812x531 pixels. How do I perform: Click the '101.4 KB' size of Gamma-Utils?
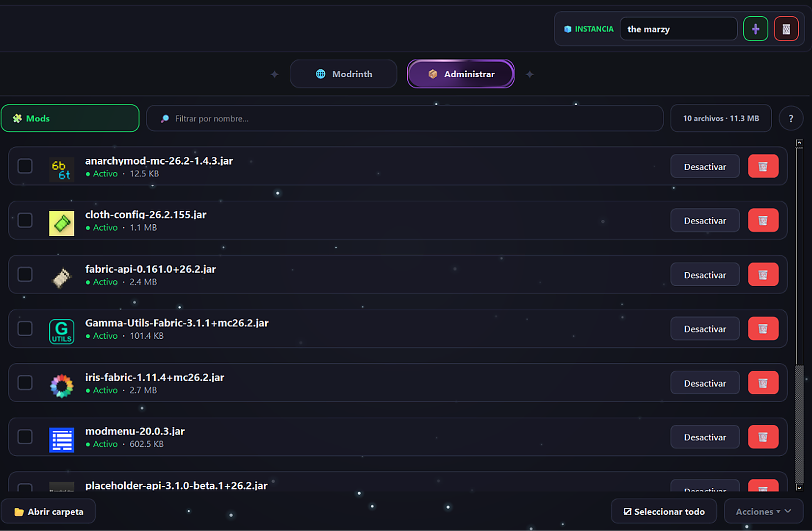(146, 336)
